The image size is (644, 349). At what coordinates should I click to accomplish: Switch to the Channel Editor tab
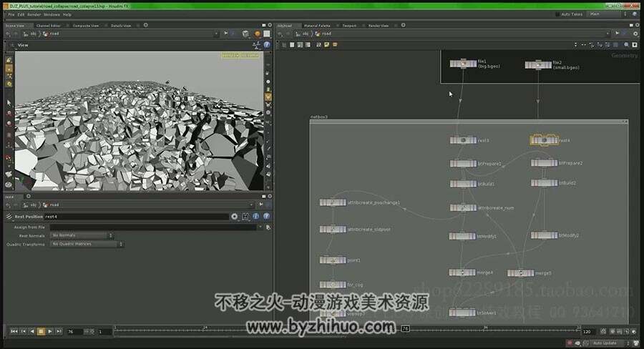(48, 26)
